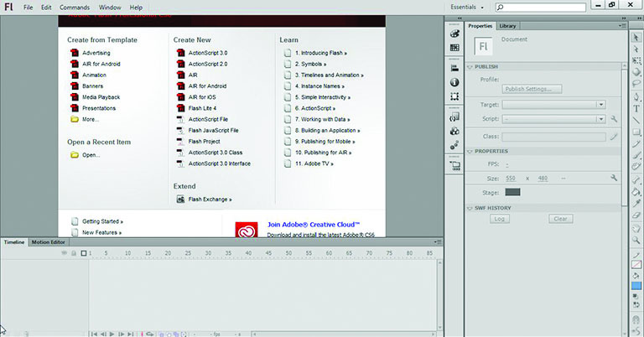The width and height of the screenshot is (644, 337).
Task: Select the Pen tool
Action: click(636, 97)
